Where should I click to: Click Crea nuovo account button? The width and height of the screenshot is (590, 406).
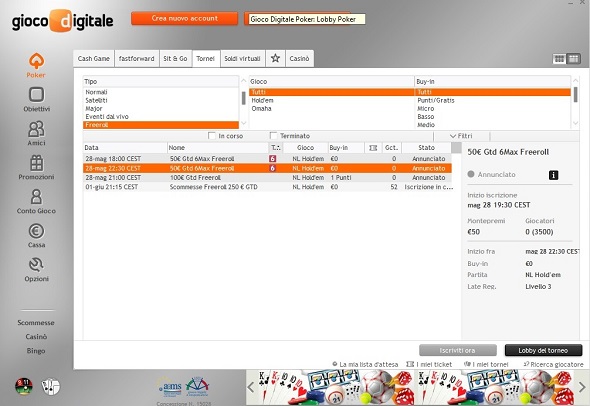pyautogui.click(x=184, y=18)
